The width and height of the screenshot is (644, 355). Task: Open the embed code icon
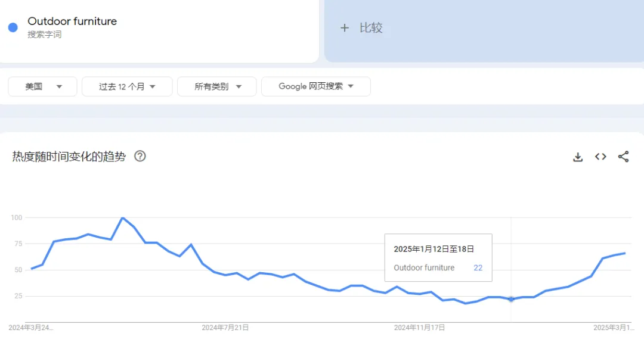click(x=600, y=157)
